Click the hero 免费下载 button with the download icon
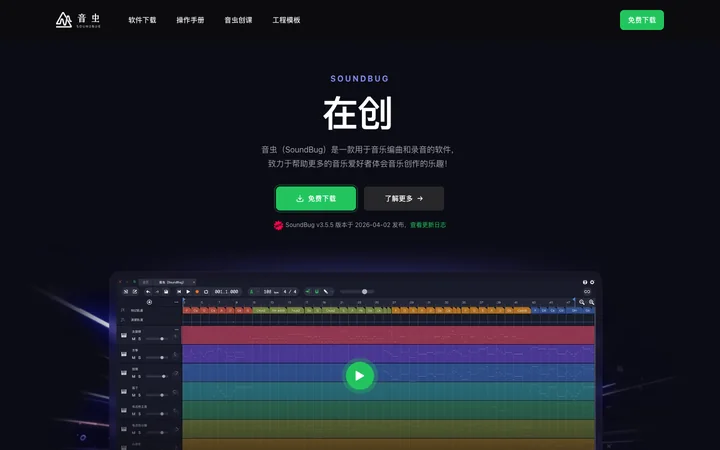 tap(316, 198)
